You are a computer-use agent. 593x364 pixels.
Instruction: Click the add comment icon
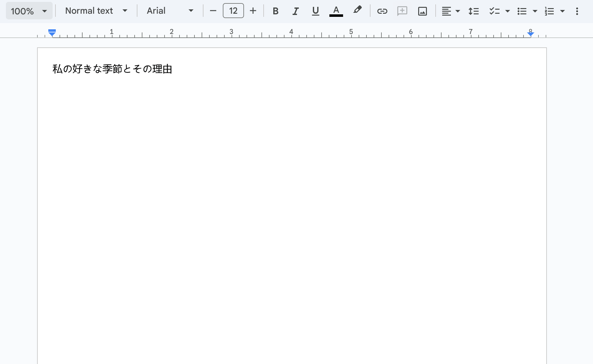tap(402, 11)
